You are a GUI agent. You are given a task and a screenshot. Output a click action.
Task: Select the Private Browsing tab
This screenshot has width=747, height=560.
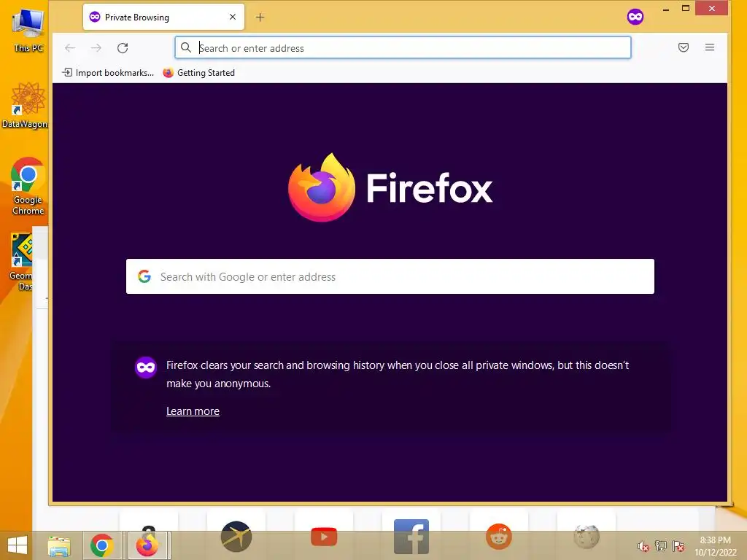tap(163, 17)
